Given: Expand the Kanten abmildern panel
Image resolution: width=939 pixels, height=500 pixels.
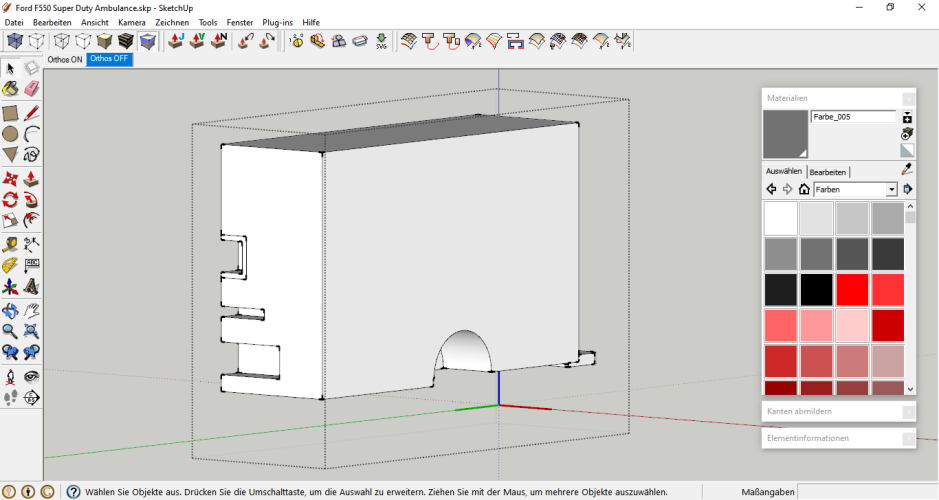Looking at the screenshot, I should point(838,411).
